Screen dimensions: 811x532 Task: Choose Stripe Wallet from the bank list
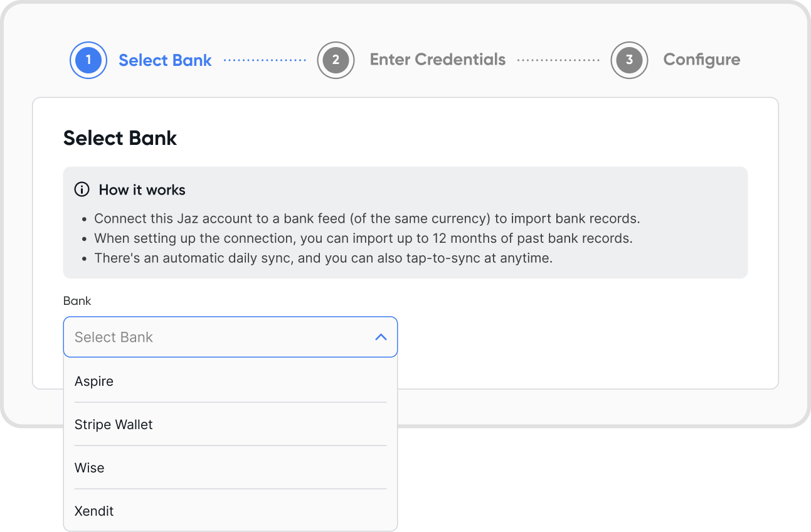tap(230, 424)
